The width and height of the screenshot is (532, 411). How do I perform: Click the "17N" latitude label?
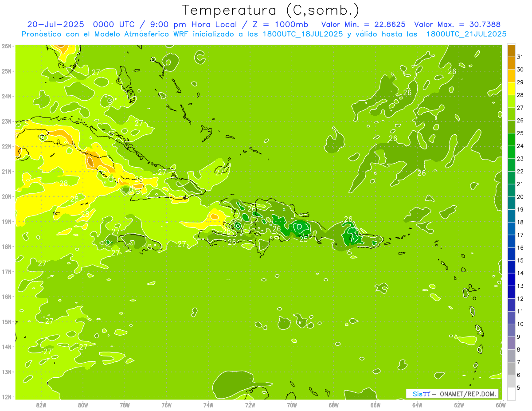click(7, 272)
